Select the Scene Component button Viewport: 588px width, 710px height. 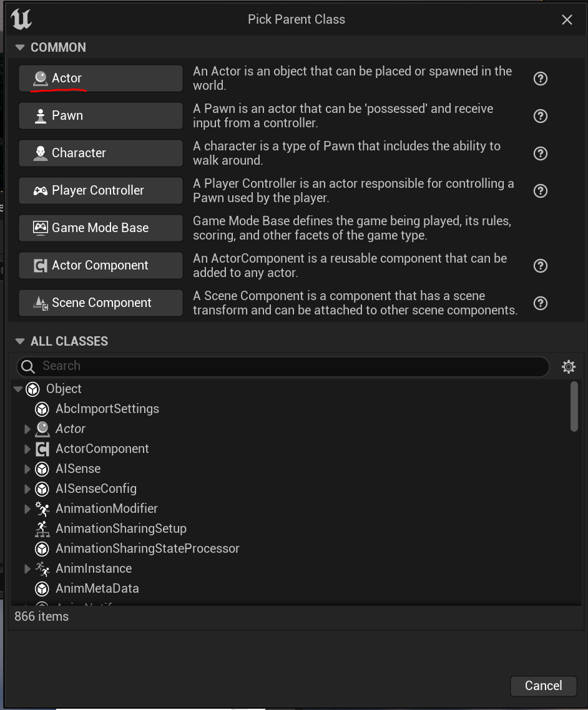tap(100, 303)
